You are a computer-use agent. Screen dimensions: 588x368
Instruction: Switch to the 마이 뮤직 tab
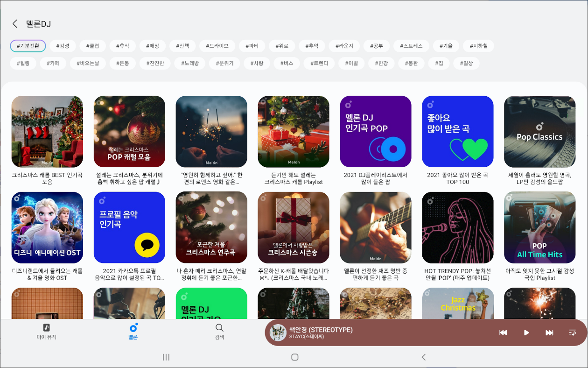[45, 332]
